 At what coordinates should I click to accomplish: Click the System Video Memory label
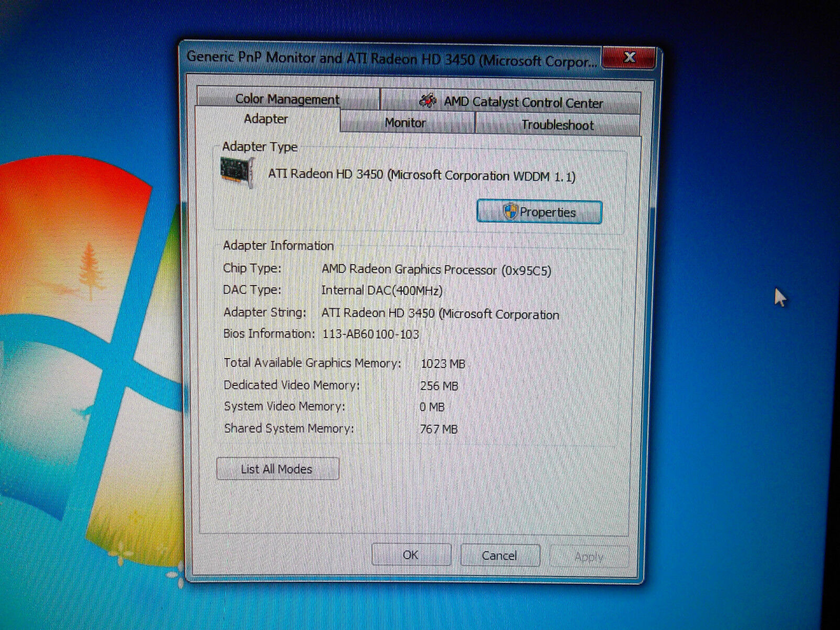(x=285, y=406)
